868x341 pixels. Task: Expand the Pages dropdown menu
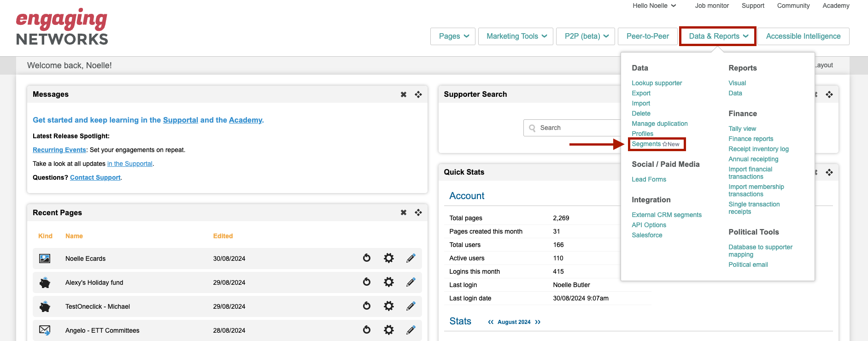pyautogui.click(x=454, y=36)
